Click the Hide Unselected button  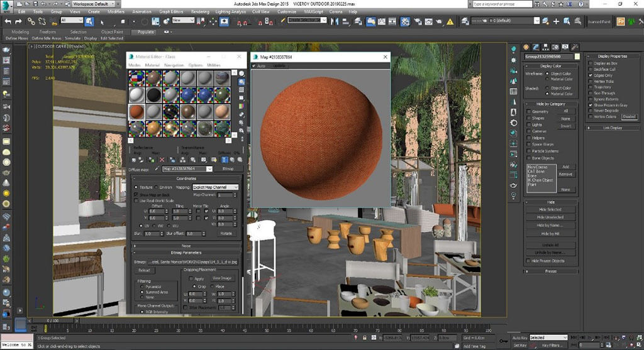[550, 217]
